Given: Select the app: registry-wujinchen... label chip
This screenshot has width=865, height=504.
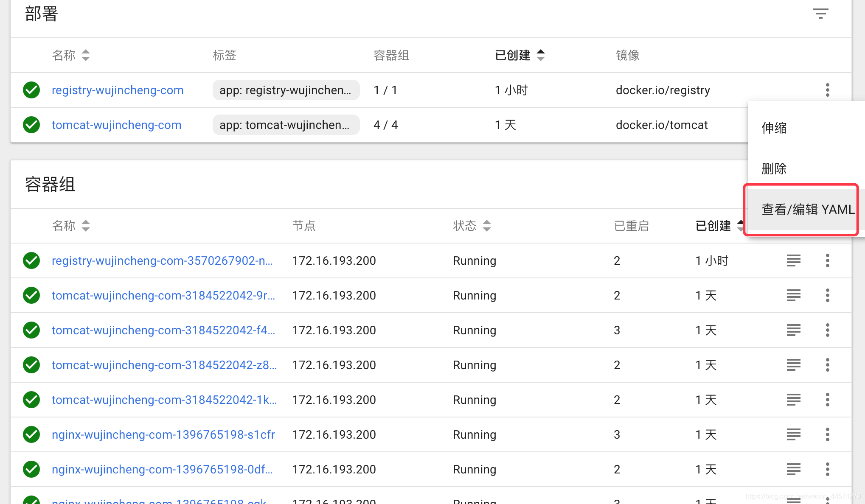Looking at the screenshot, I should [286, 90].
